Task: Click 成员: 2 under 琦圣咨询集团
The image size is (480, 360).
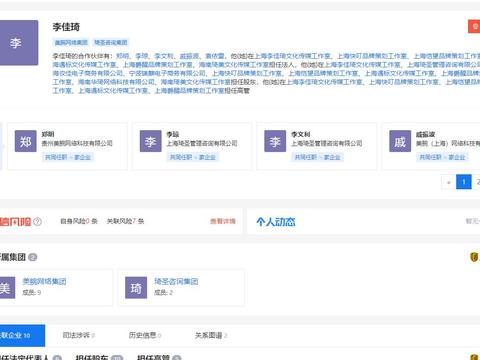Action: (163, 292)
